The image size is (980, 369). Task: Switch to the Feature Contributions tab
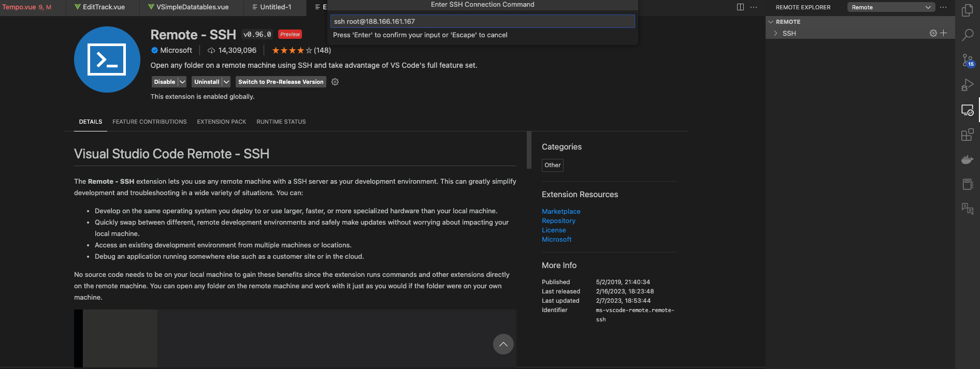point(149,122)
